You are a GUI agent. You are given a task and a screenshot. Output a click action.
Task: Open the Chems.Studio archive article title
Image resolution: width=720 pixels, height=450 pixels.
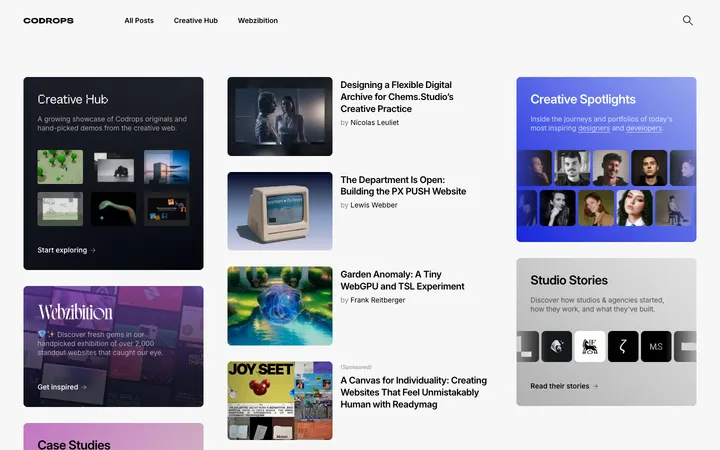pos(397,97)
